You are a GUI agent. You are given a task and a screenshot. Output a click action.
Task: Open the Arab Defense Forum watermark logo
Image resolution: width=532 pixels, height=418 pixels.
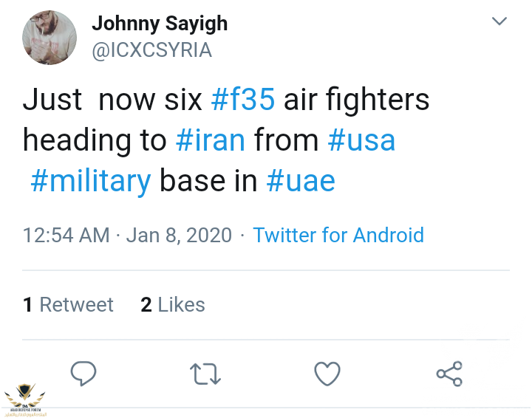coord(24,398)
